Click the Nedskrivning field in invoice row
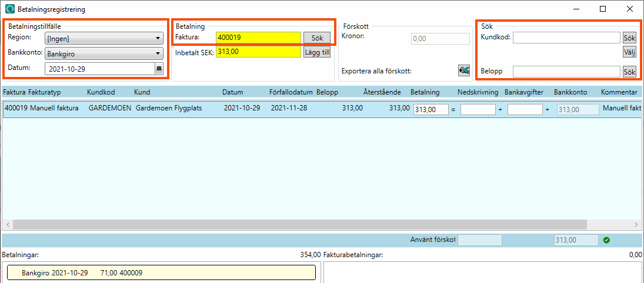 coord(478,109)
